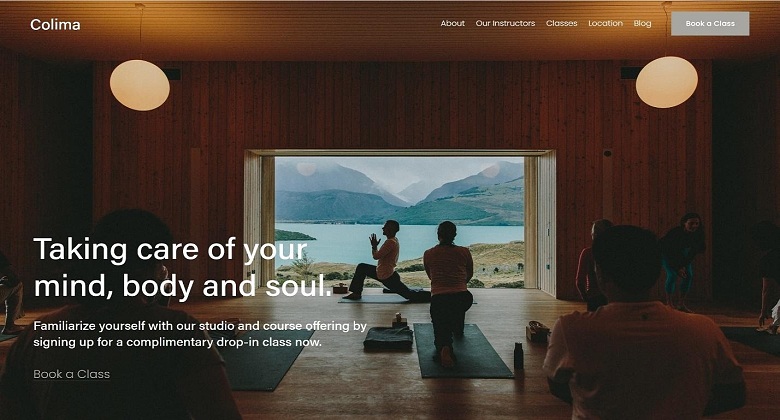Click the 'Familiarize yourself' paragraph text

[200, 334]
